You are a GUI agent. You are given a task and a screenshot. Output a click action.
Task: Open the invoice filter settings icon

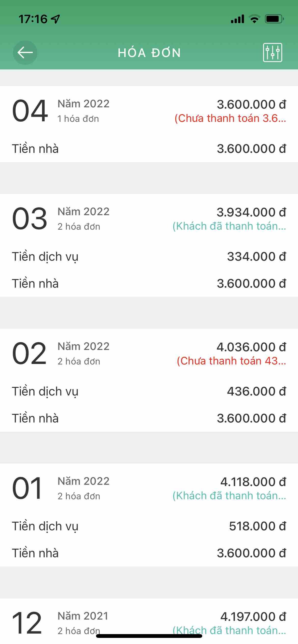point(272,53)
